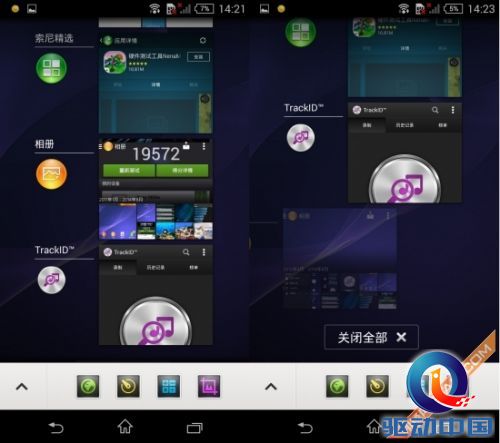Tap the 14:23 clock in status bar
The height and width of the screenshot is (443, 500).
click(x=481, y=9)
